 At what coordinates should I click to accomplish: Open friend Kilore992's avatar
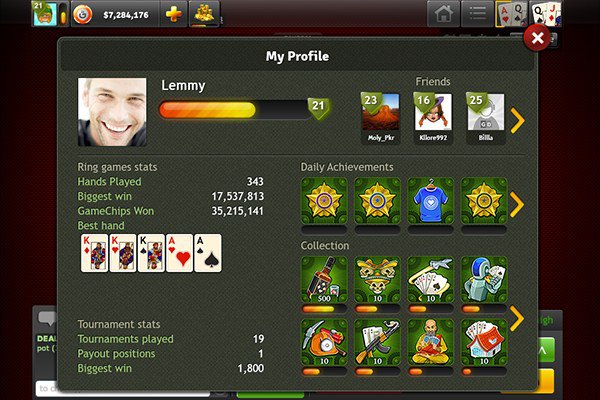click(433, 118)
